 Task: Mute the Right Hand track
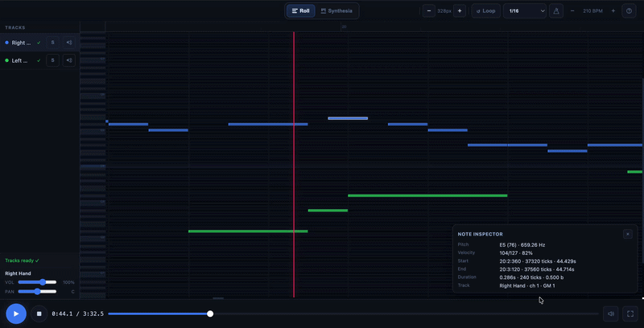(x=69, y=43)
